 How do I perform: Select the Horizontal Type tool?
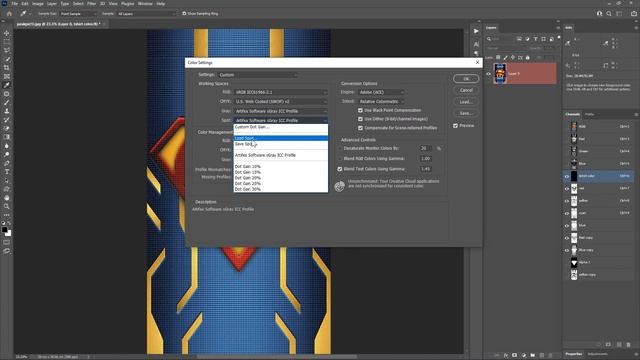point(7,172)
